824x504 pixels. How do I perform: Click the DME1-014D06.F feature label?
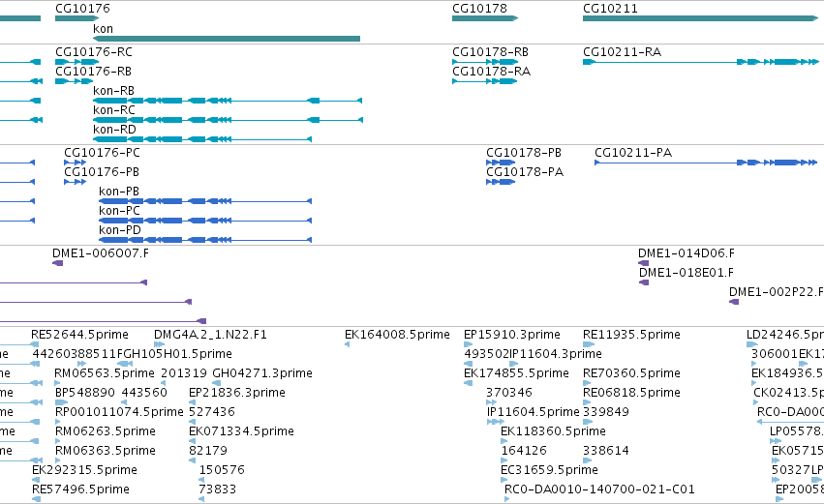point(687,253)
